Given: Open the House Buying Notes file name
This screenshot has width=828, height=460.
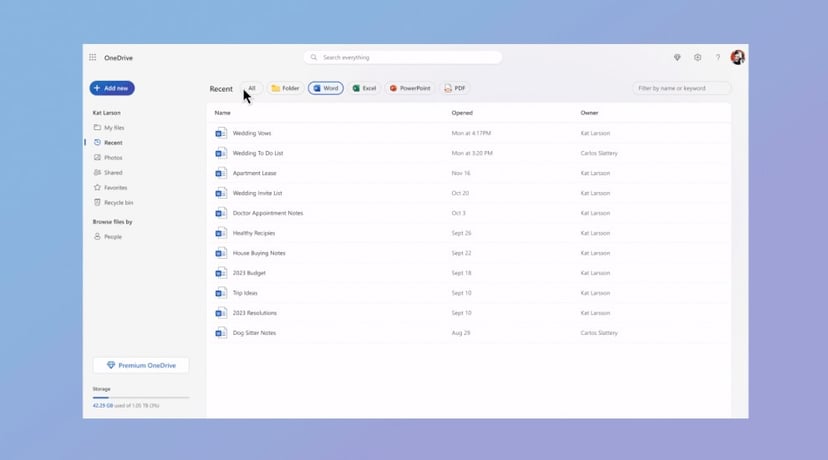Looking at the screenshot, I should pyautogui.click(x=259, y=253).
